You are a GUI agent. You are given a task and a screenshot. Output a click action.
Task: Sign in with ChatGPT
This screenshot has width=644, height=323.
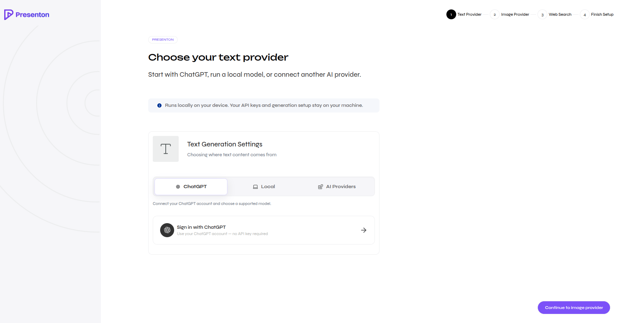pyautogui.click(x=264, y=230)
